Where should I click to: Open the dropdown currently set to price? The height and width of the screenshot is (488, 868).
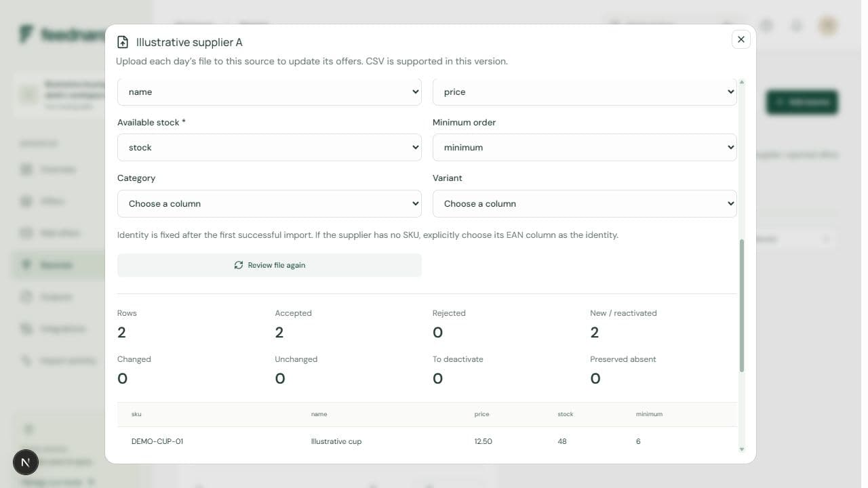point(585,91)
